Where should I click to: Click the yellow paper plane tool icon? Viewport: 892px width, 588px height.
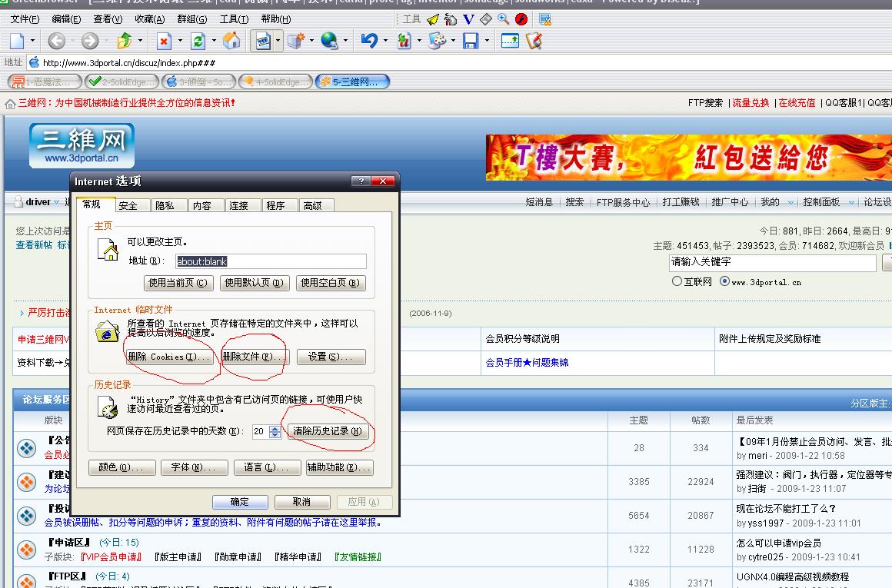[434, 19]
